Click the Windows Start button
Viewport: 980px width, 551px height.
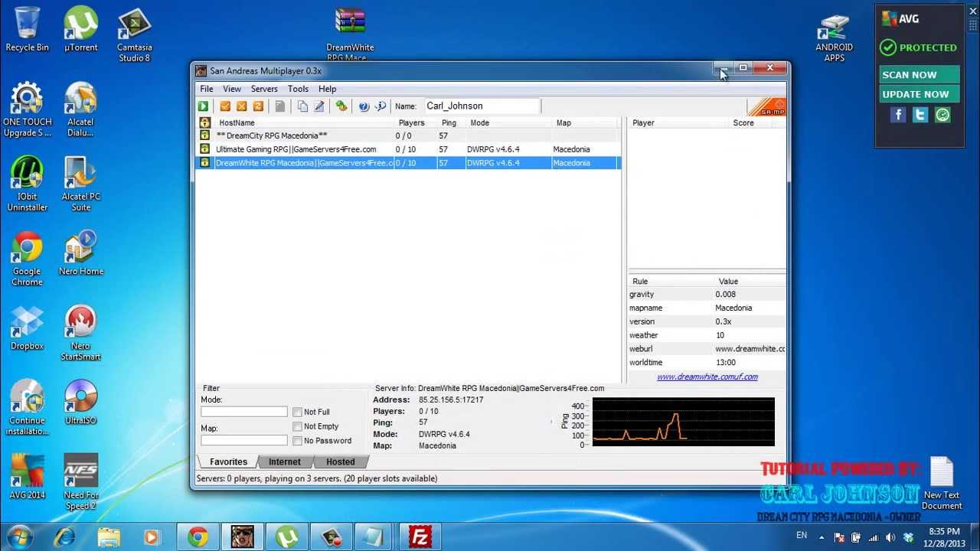coord(18,536)
